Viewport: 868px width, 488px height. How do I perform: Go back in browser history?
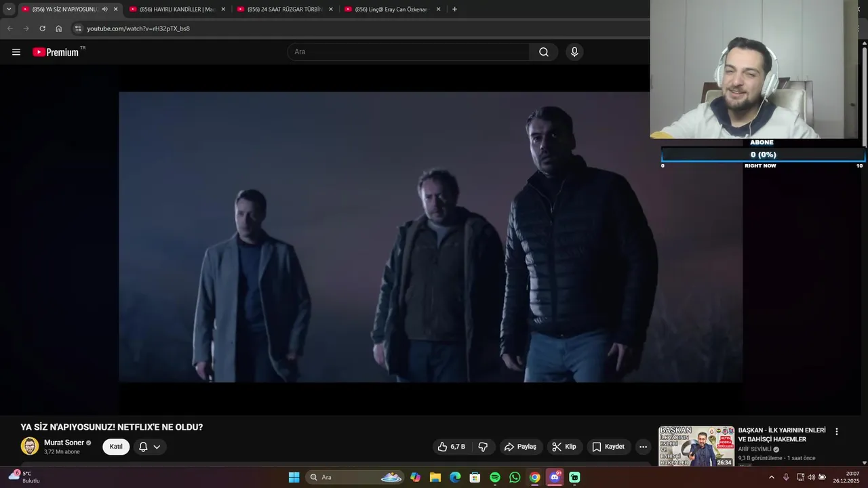(9, 28)
